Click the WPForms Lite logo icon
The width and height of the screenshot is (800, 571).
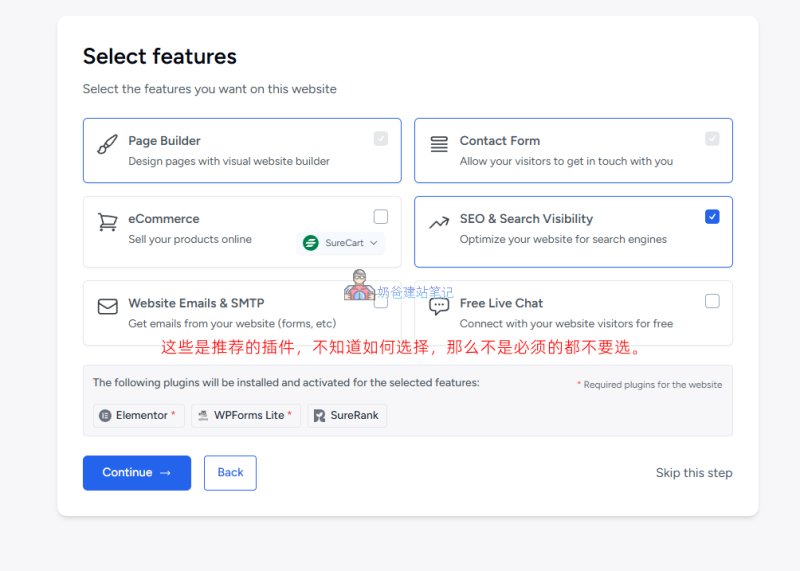point(203,415)
